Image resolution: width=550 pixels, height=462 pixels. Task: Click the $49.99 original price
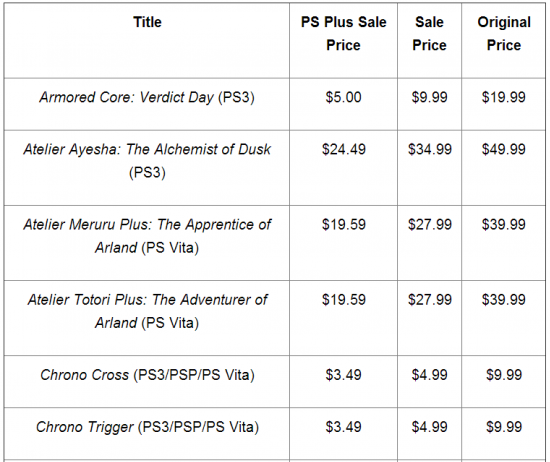click(x=504, y=149)
